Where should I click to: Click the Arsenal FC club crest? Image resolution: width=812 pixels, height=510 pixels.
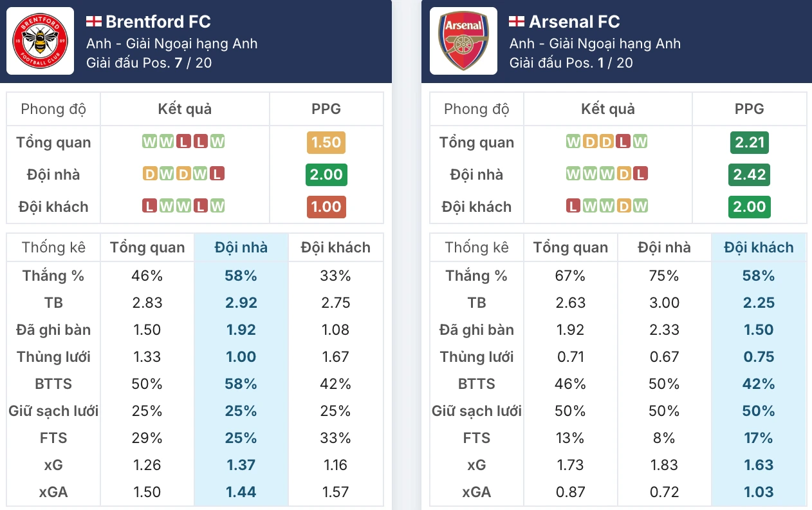[x=463, y=41]
